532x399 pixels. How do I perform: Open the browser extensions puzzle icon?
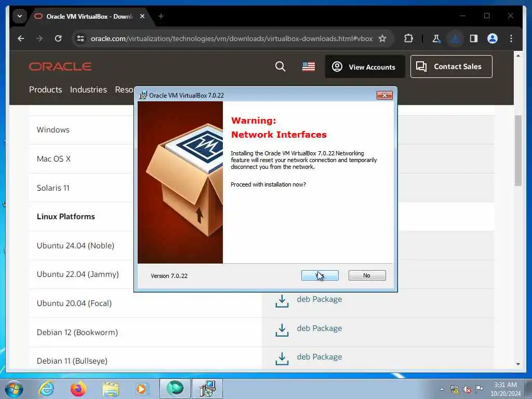(408, 38)
